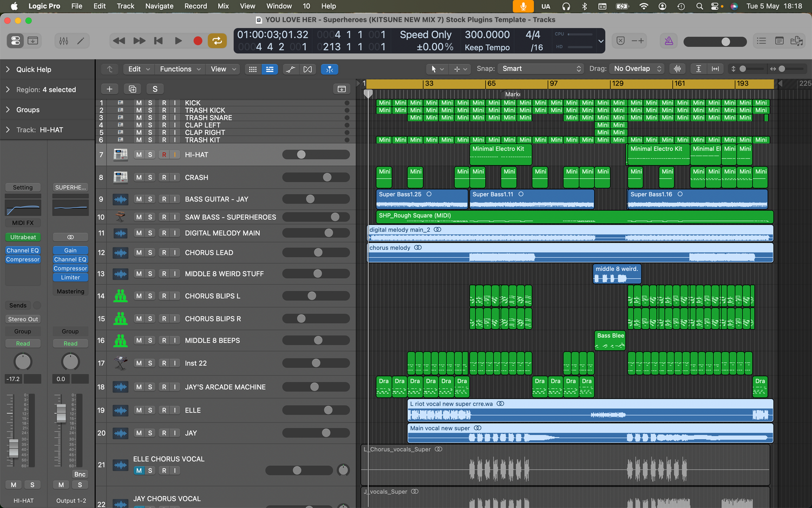Toggle the yellow Cycle button

[217, 41]
